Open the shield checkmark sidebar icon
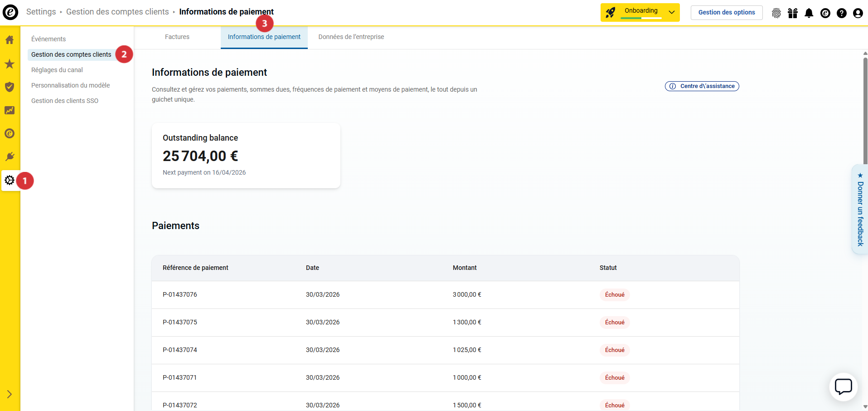 (x=10, y=87)
